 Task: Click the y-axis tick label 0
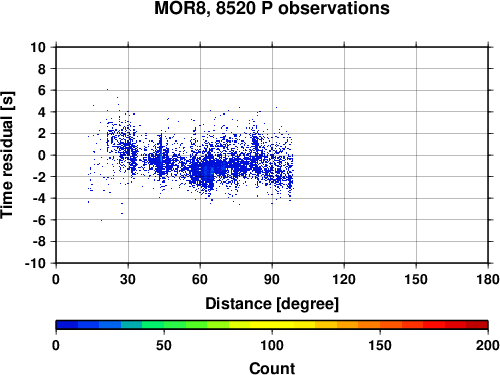click(42, 155)
